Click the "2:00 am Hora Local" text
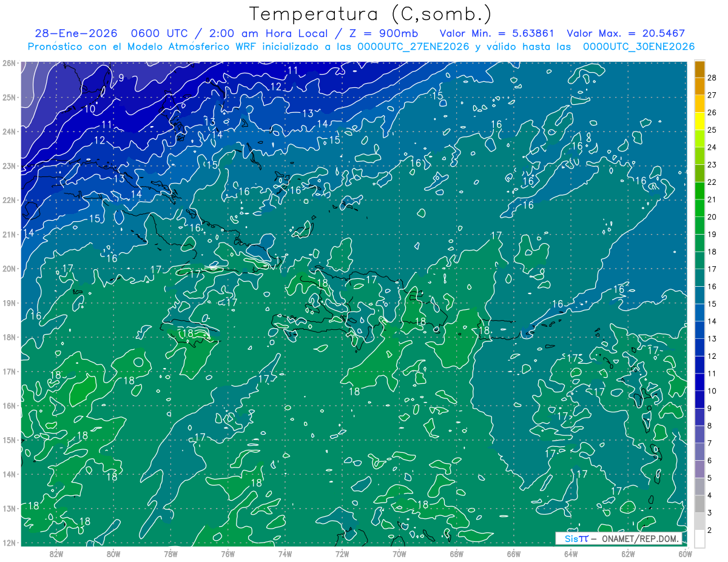728x562 pixels. pos(269,33)
